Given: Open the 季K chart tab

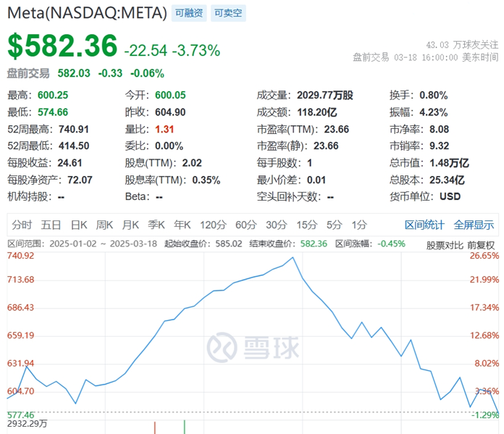Looking at the screenshot, I should tap(156, 225).
